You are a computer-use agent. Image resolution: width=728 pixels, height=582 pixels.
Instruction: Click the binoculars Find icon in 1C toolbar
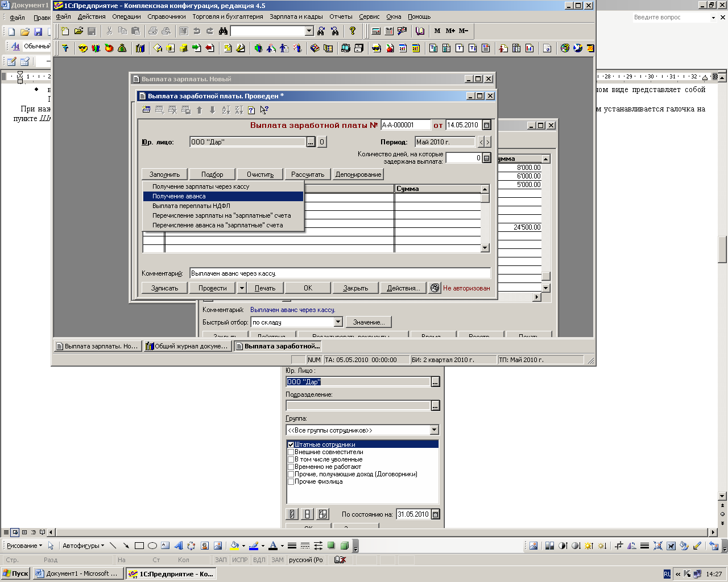coord(224,31)
